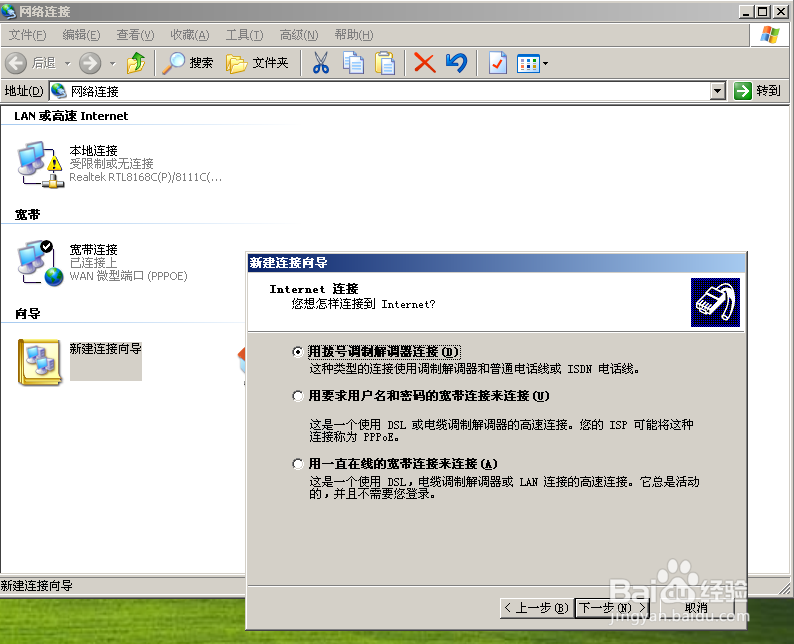The height and width of the screenshot is (644, 794).
Task: Expand the Forward button history dropdown arrow
Action: click(112, 64)
